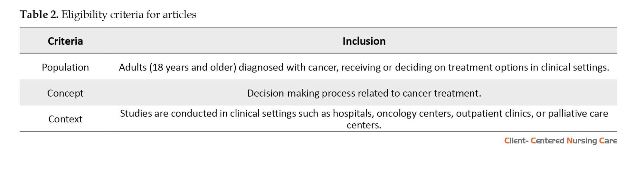644x171 pixels.
Task: Select the Concept row label
Action: click(65, 93)
